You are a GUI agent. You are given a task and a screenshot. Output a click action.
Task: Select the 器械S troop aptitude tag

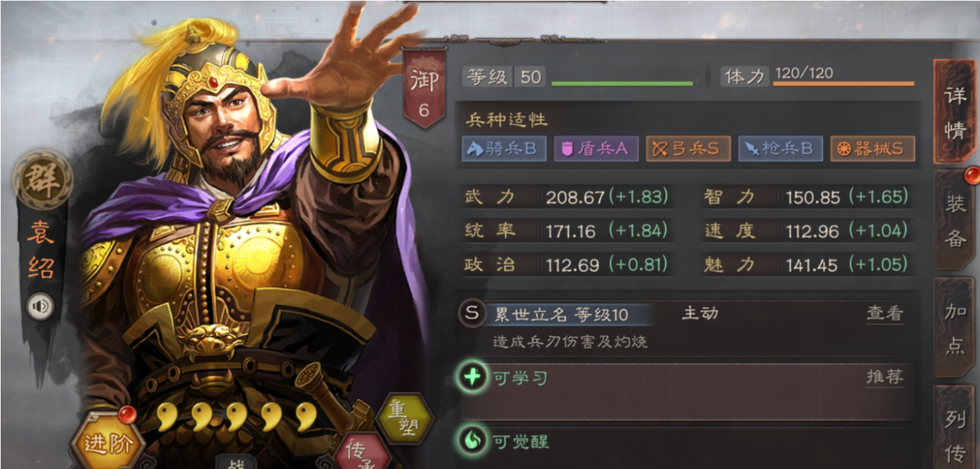point(873,148)
